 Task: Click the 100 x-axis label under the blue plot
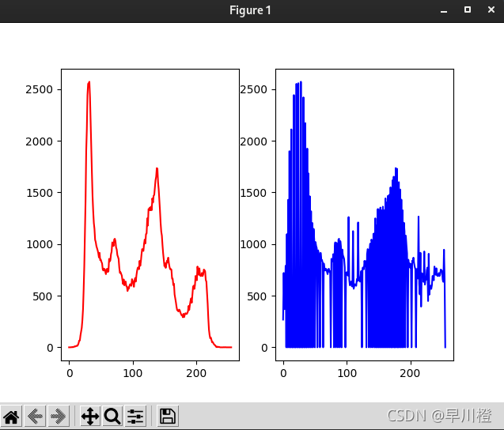click(347, 373)
